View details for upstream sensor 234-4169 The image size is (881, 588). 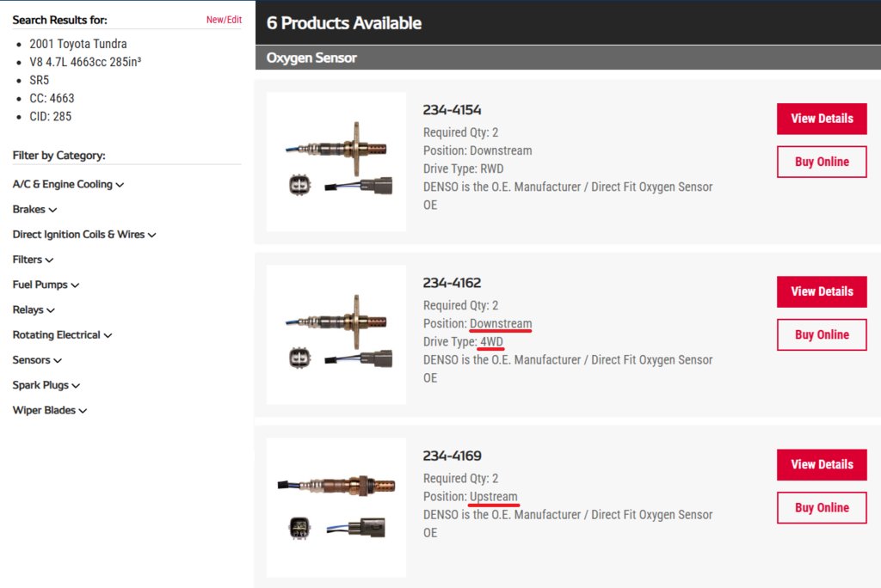click(822, 464)
